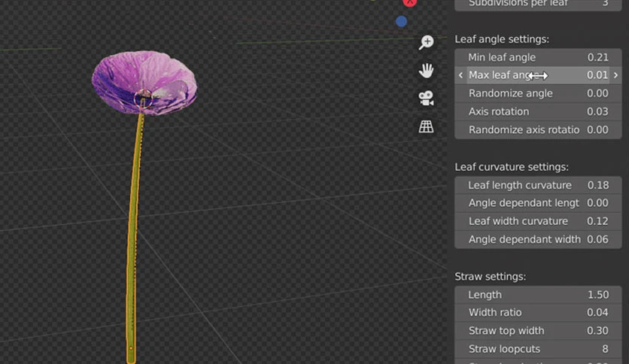
Task: Click the Subdivisions per leaf field
Action: (x=538, y=4)
